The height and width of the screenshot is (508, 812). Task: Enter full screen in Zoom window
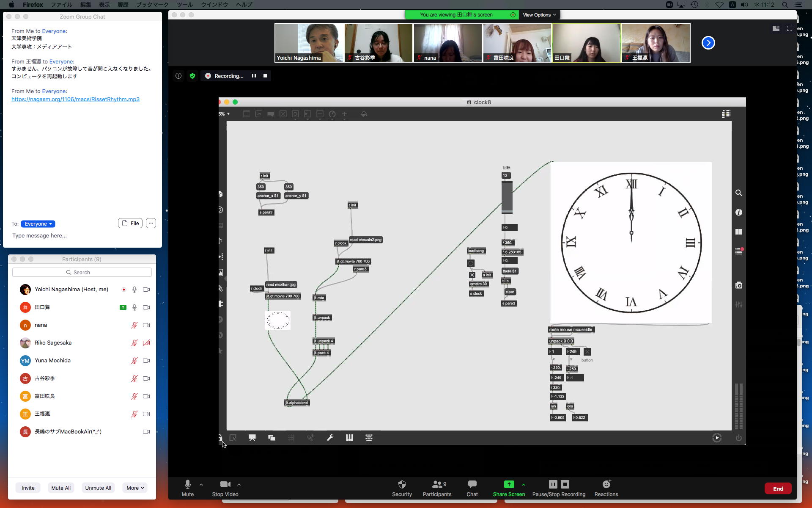[x=789, y=28]
